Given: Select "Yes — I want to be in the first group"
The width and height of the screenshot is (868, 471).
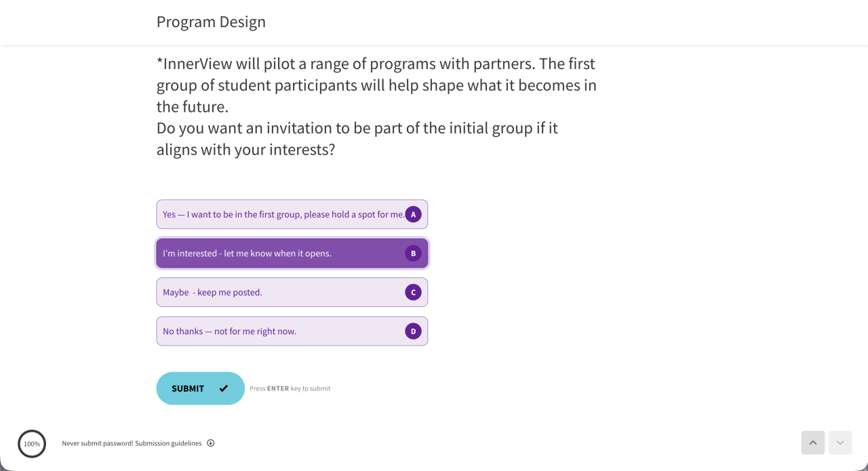Looking at the screenshot, I should tap(283, 214).
